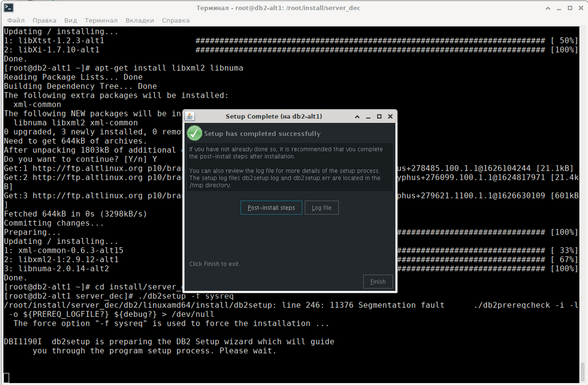Open the Терминал menu
588x385 pixels.
[x=101, y=20]
